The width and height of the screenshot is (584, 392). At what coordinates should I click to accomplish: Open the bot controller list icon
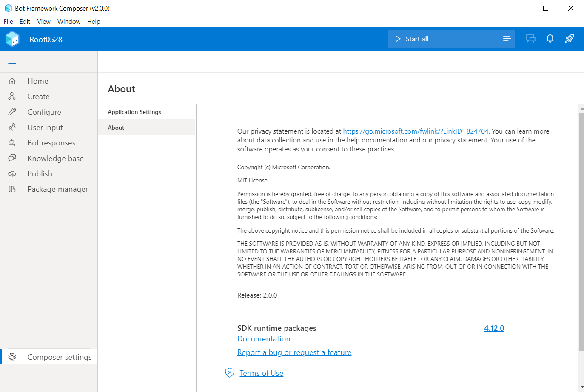(507, 39)
